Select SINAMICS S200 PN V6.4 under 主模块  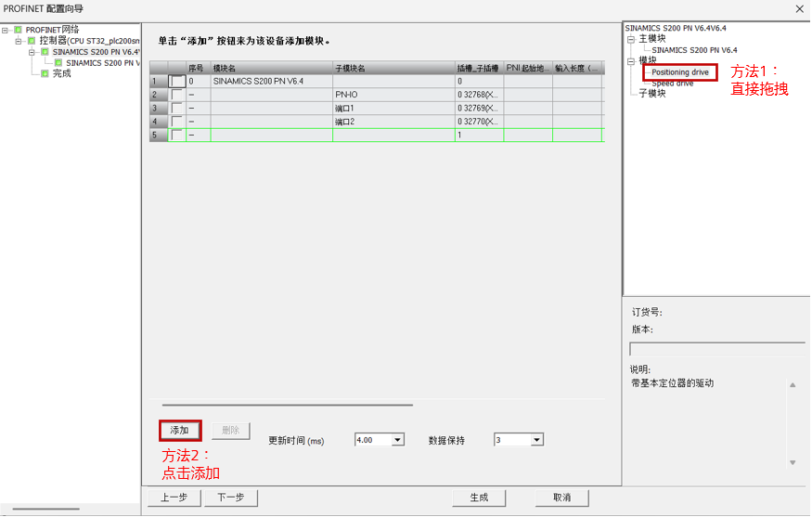click(x=694, y=50)
